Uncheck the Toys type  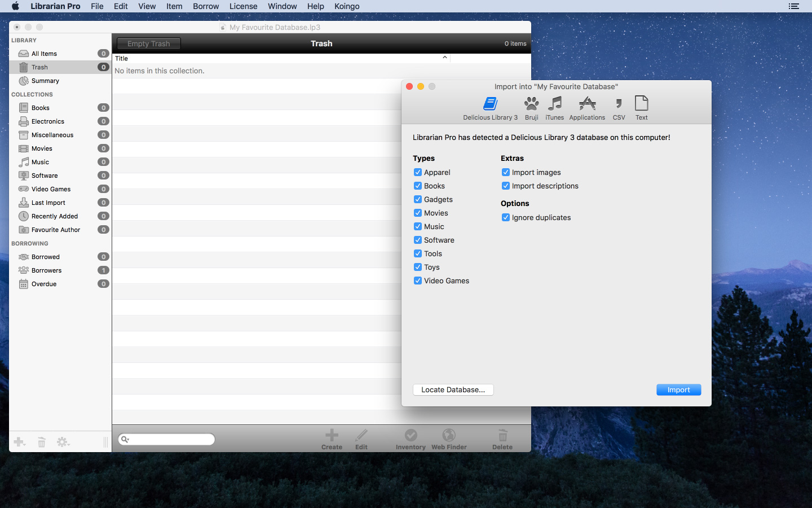[x=418, y=267]
